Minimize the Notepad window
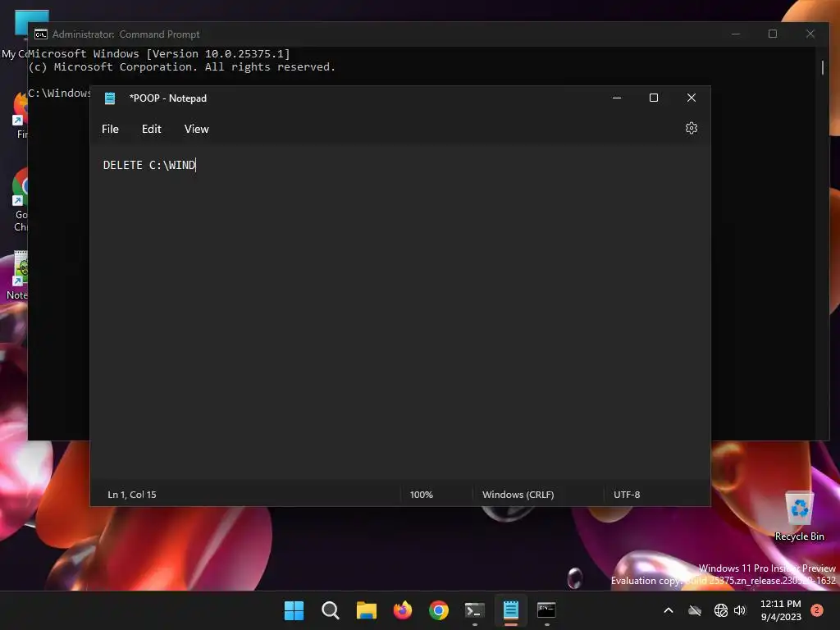Viewport: 840px width, 630px height. pyautogui.click(x=617, y=98)
